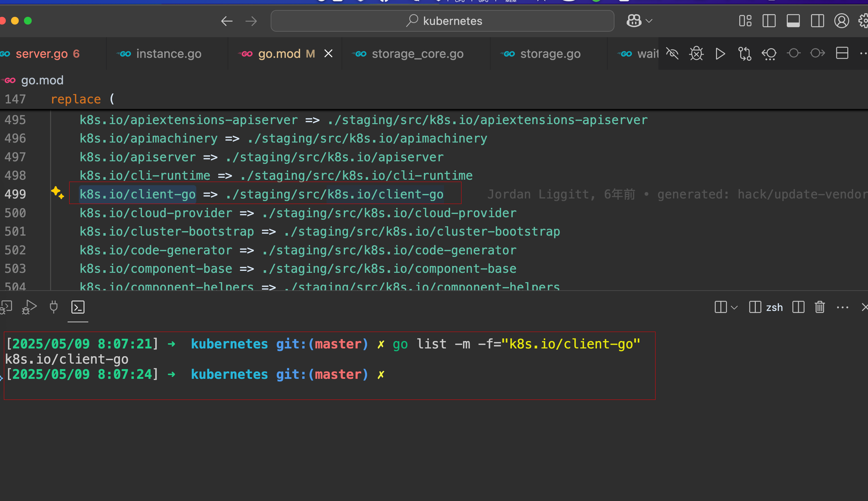The height and width of the screenshot is (501, 868).
Task: Kill terminal with trash icon
Action: tap(819, 307)
